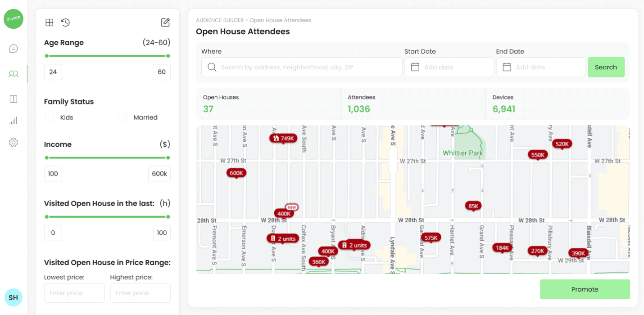
Task: Click the green Search button
Action: [x=606, y=67]
